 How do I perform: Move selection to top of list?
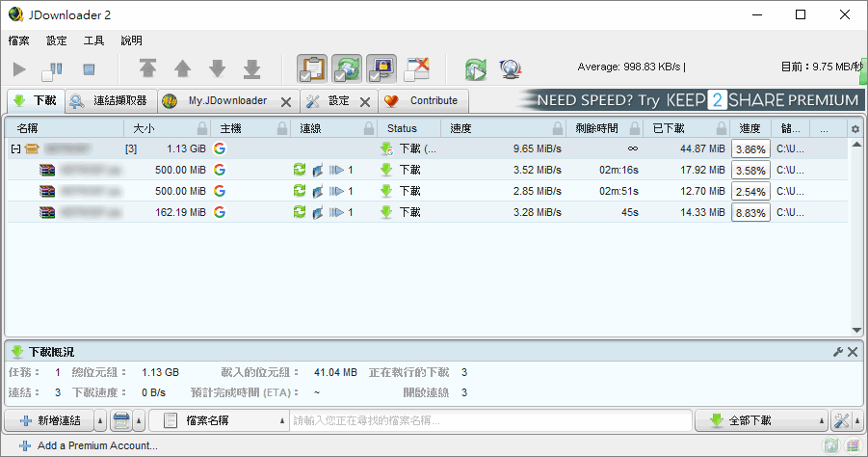(147, 68)
